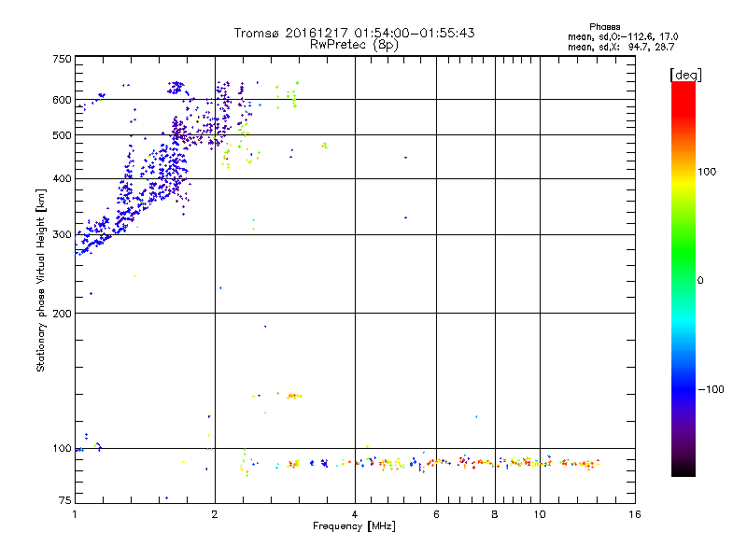Click the 'RwPretec (8p)' subtitle

[354, 45]
